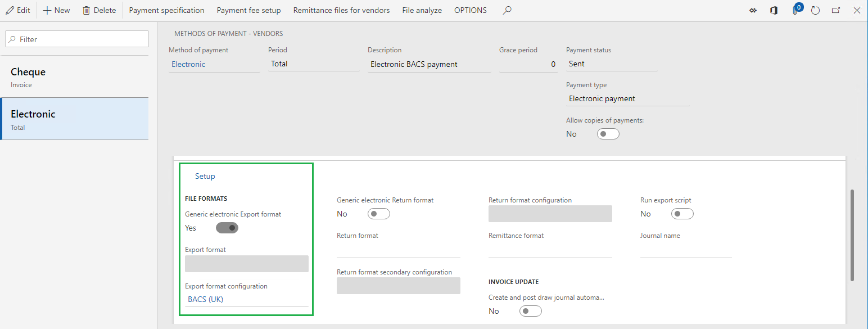Viewport: 868px width, 329px height.
Task: Delete the selected payment method
Action: point(99,10)
